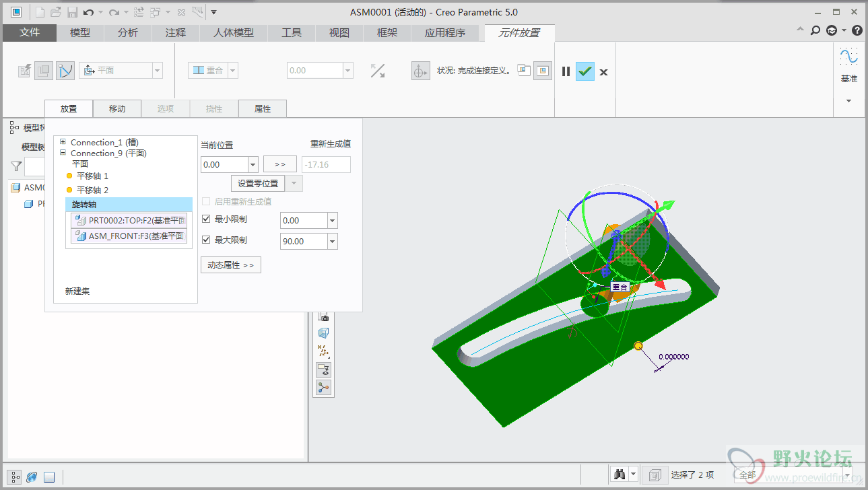Pause placement with the pause icon
This screenshot has height=490, width=868.
(566, 71)
